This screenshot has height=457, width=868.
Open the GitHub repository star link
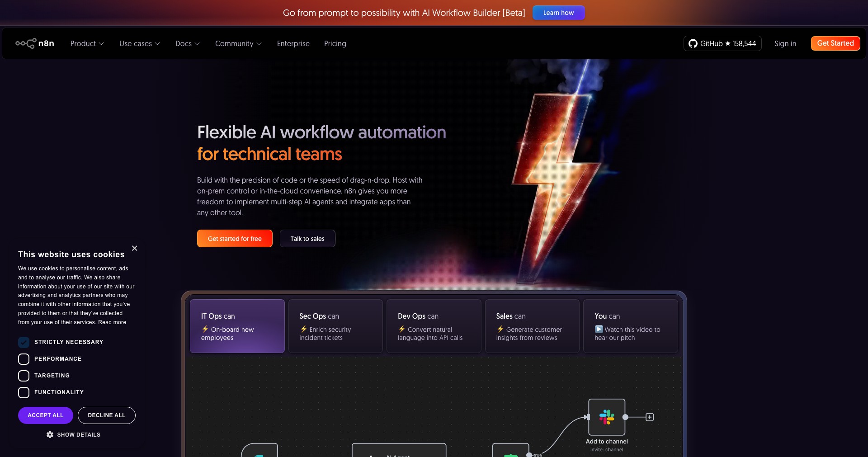pyautogui.click(x=722, y=43)
